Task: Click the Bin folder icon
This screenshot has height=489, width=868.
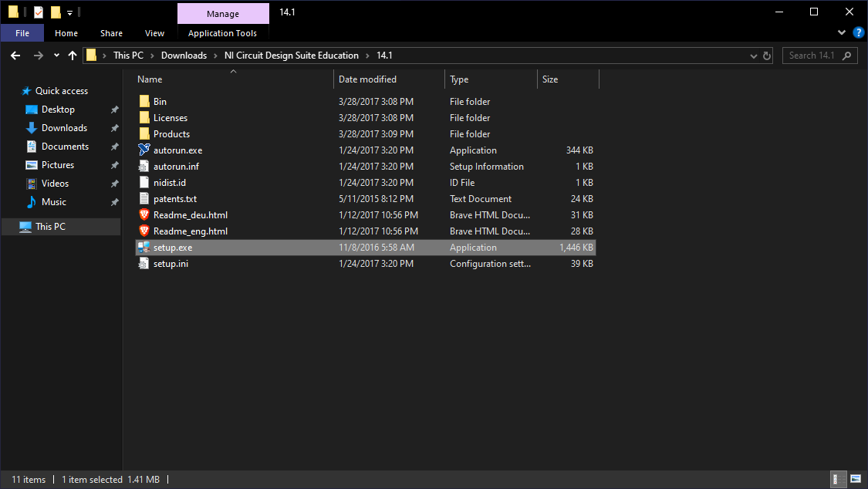Action: [x=144, y=101]
